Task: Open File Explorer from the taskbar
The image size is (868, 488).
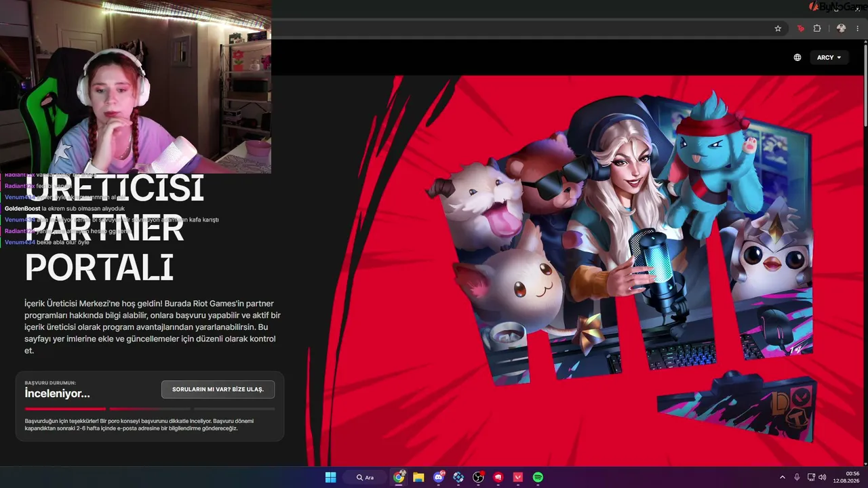Action: [418, 477]
